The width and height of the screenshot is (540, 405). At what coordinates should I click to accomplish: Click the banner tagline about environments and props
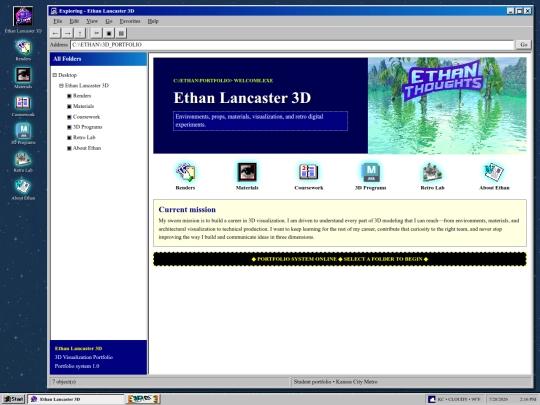click(x=260, y=121)
